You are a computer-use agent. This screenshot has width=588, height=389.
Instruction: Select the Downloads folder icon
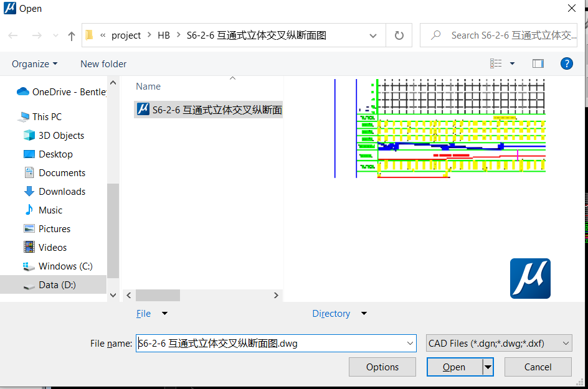[29, 191]
